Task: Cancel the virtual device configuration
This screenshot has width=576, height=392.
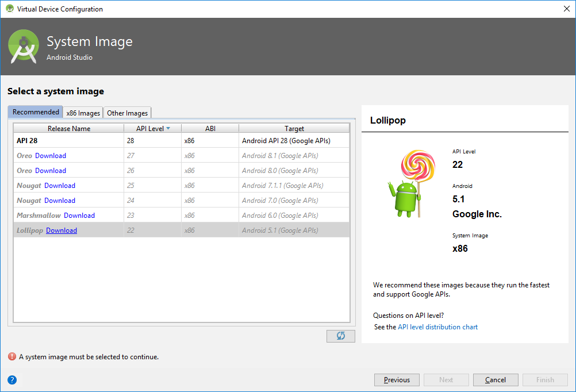Action: (496, 379)
